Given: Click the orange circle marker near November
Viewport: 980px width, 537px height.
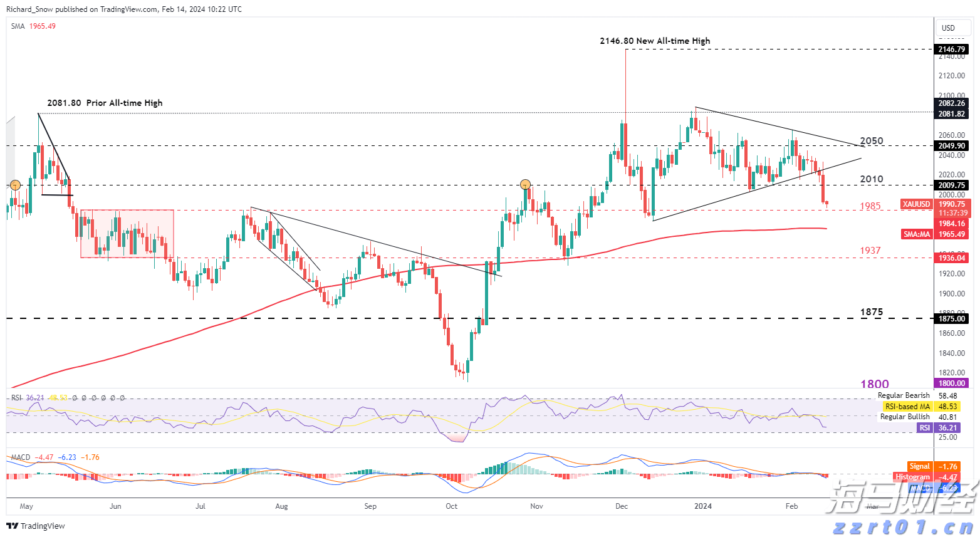Looking at the screenshot, I should tap(526, 184).
